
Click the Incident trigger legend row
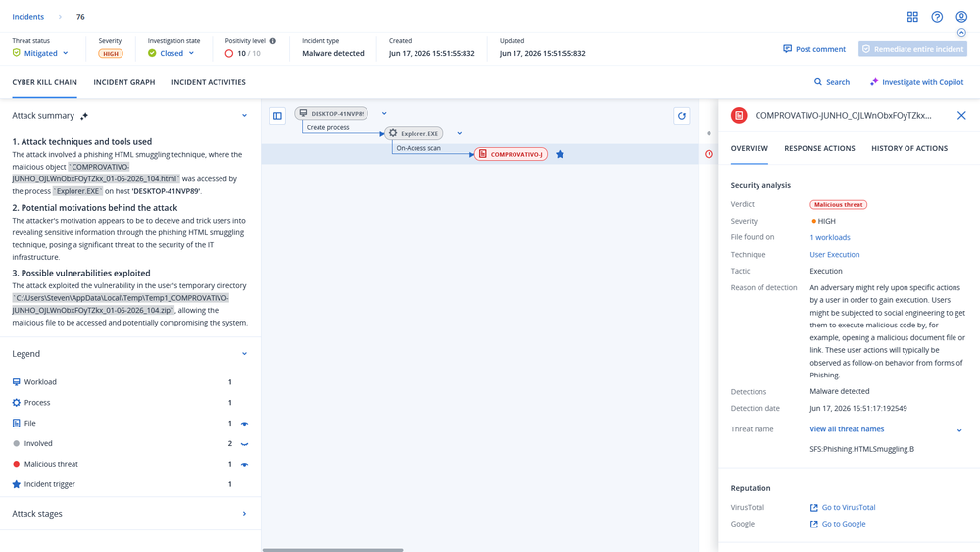point(123,484)
